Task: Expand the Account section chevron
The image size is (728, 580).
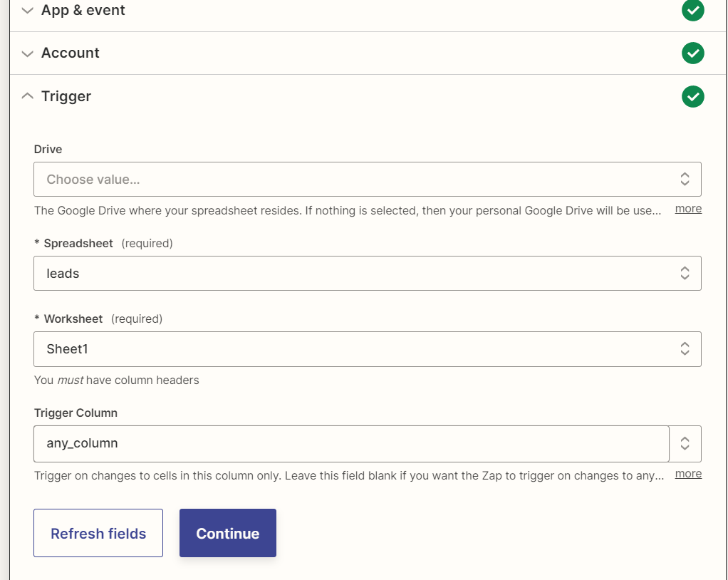Action: tap(28, 53)
